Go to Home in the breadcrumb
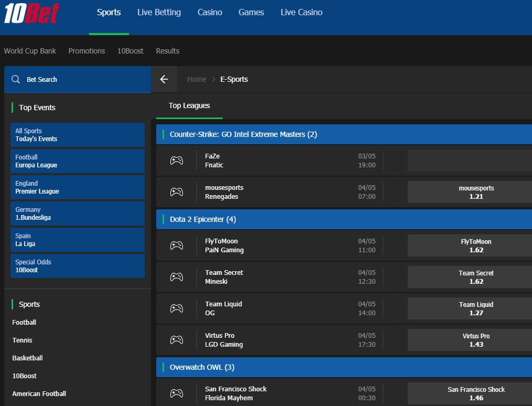 click(197, 79)
